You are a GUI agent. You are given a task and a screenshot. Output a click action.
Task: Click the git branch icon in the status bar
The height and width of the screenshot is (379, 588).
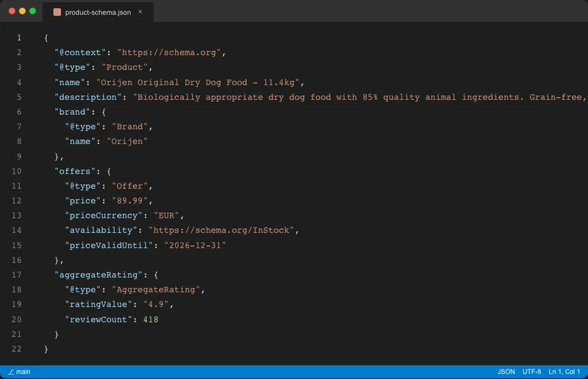coord(11,371)
